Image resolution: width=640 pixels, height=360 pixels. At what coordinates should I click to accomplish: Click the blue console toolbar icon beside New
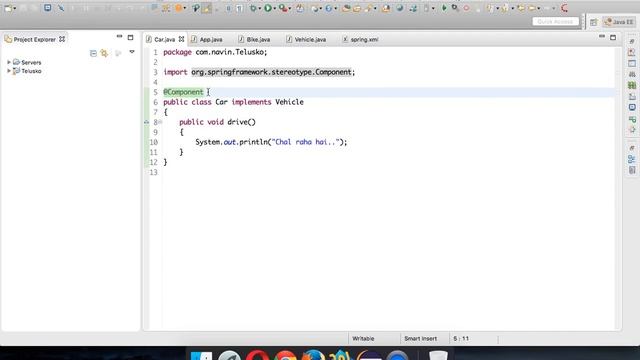48,8
